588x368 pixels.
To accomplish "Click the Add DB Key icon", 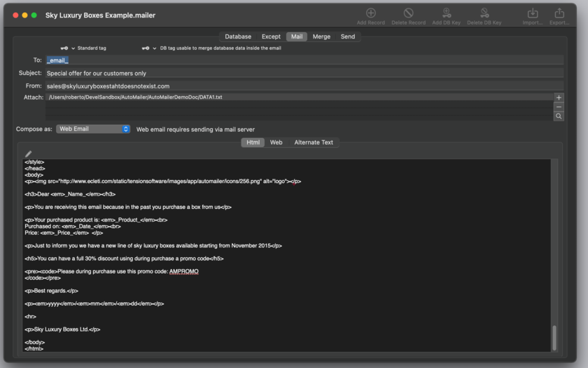I will 447,13.
